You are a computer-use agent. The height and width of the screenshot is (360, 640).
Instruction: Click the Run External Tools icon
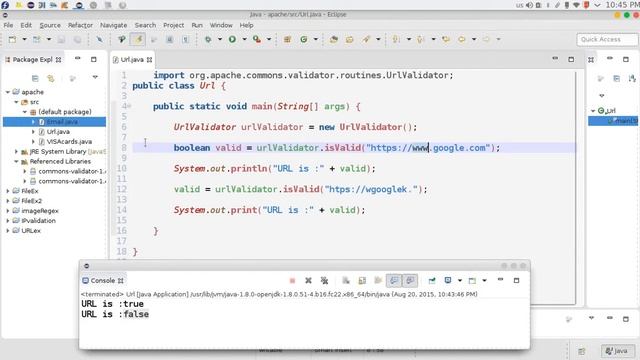pos(257,40)
